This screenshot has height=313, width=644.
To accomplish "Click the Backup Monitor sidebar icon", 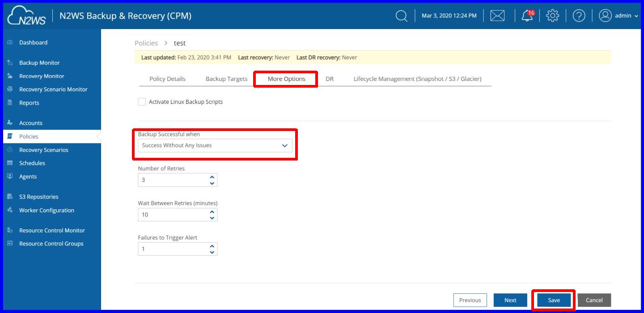I will pyautogui.click(x=10, y=63).
